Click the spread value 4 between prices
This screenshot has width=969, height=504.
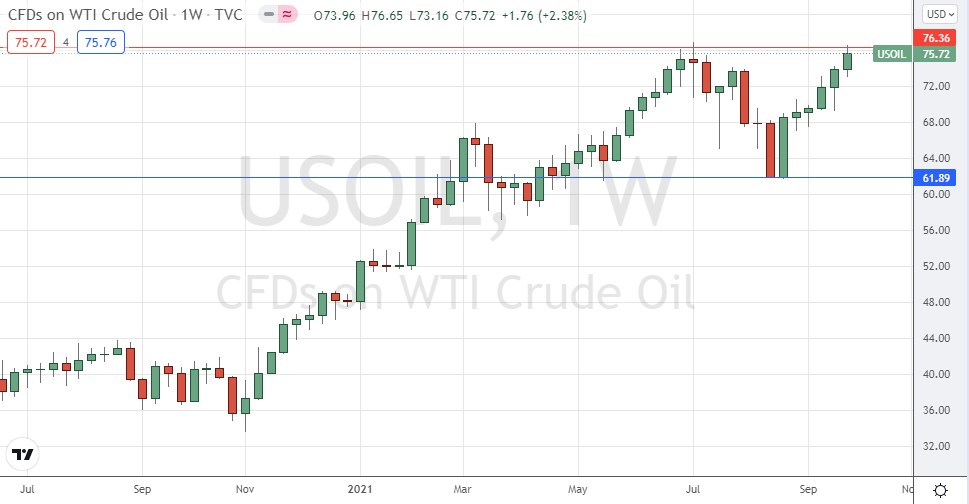pos(65,42)
